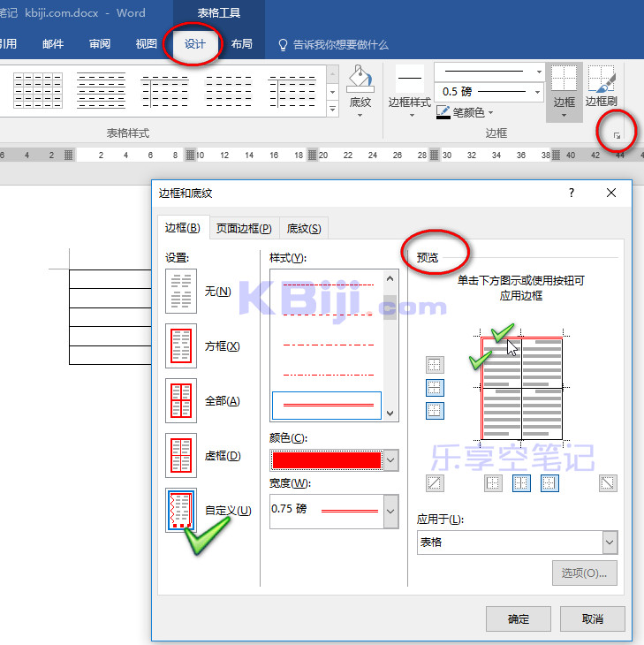Toggle the inside vertical border button
Screen dimensions: 644x645
pos(521,483)
